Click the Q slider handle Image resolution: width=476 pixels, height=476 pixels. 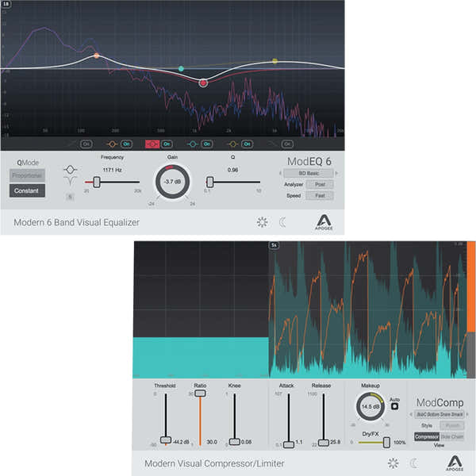point(209,182)
